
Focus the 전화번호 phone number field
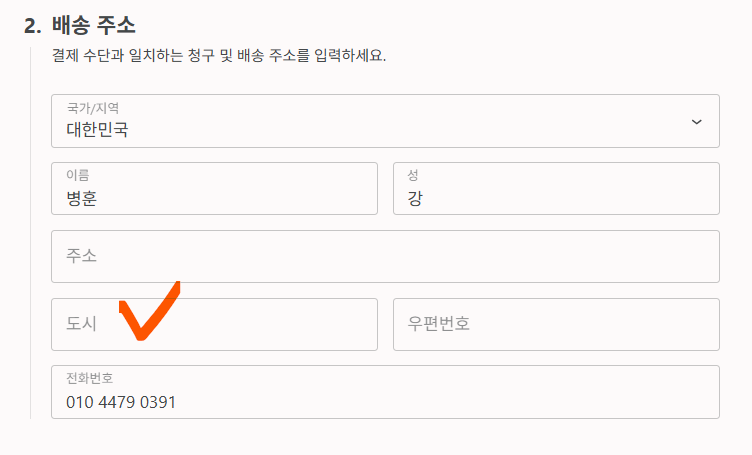point(385,392)
